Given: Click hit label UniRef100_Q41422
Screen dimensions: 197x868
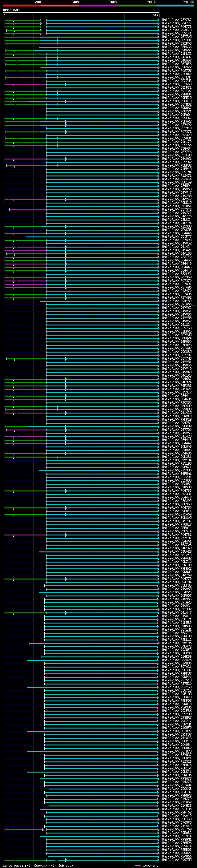Looking at the screenshot, I should coord(177,389).
